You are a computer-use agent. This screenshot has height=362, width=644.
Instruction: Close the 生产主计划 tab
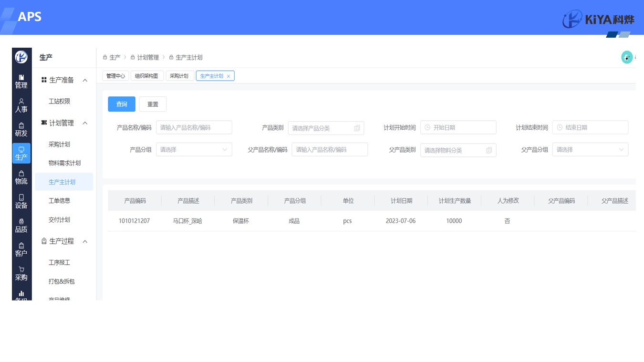pyautogui.click(x=229, y=76)
